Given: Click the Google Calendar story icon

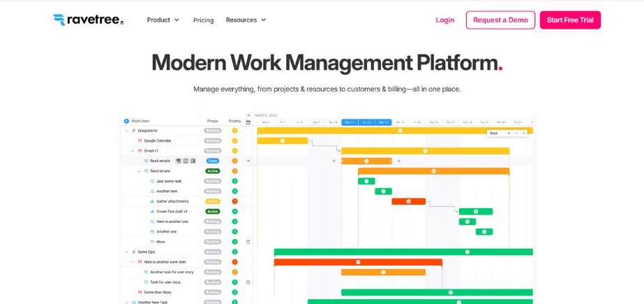Looking at the screenshot, I should (x=140, y=140).
